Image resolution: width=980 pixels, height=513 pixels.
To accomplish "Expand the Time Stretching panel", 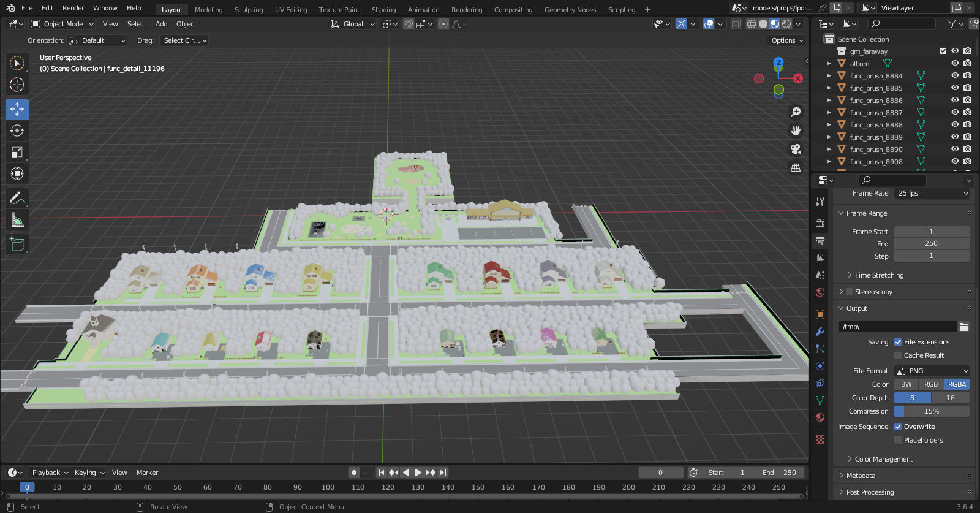I will (879, 275).
